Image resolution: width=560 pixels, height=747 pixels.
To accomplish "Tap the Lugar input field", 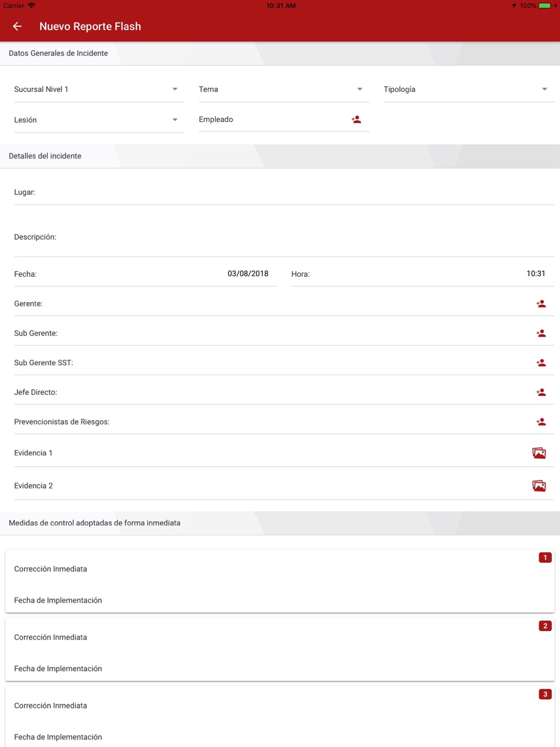I will 284,192.
